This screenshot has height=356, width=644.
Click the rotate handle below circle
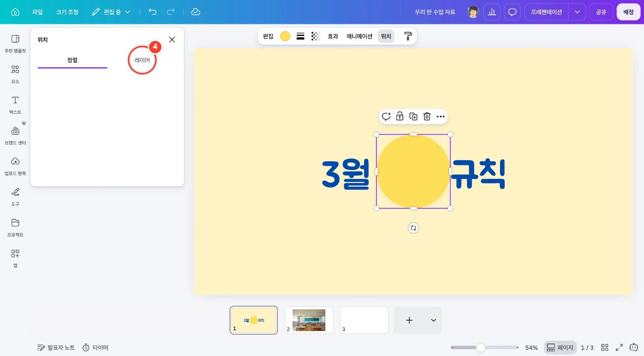(413, 228)
